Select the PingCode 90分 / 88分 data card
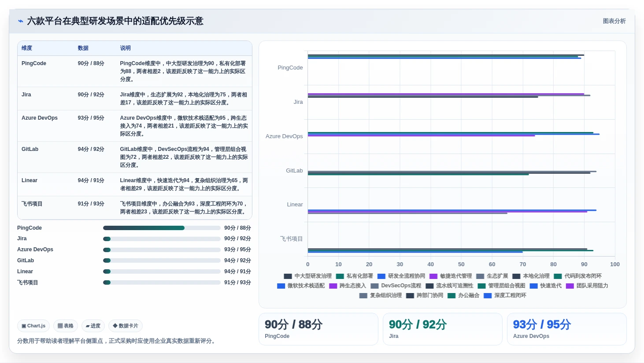Viewport: 644px width, 363px height. coord(318,329)
